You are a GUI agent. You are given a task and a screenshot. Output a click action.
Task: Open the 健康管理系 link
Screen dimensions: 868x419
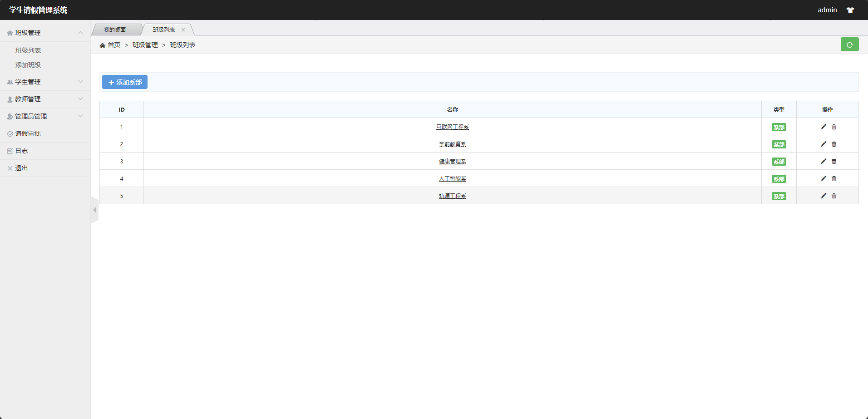coord(453,162)
